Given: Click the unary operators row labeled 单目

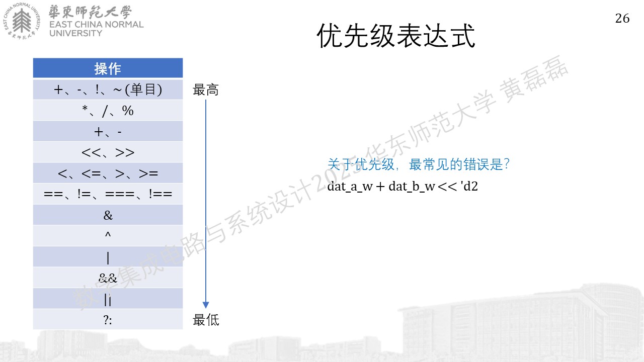Looking at the screenshot, I should tap(108, 89).
